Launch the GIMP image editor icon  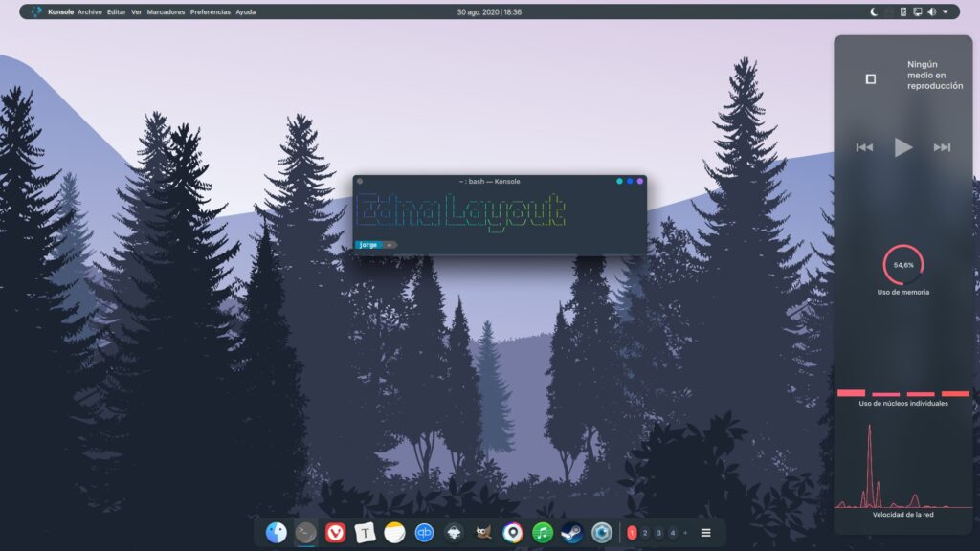click(483, 533)
